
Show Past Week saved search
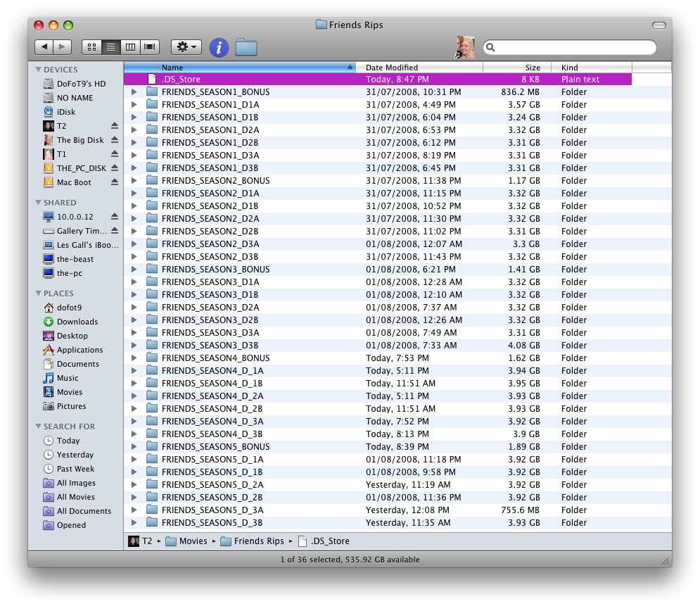pos(69,469)
